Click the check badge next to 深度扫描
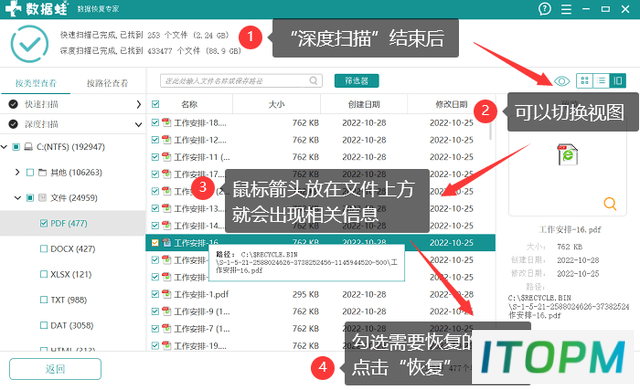Image resolution: width=640 pixels, height=390 pixels. (x=13, y=124)
